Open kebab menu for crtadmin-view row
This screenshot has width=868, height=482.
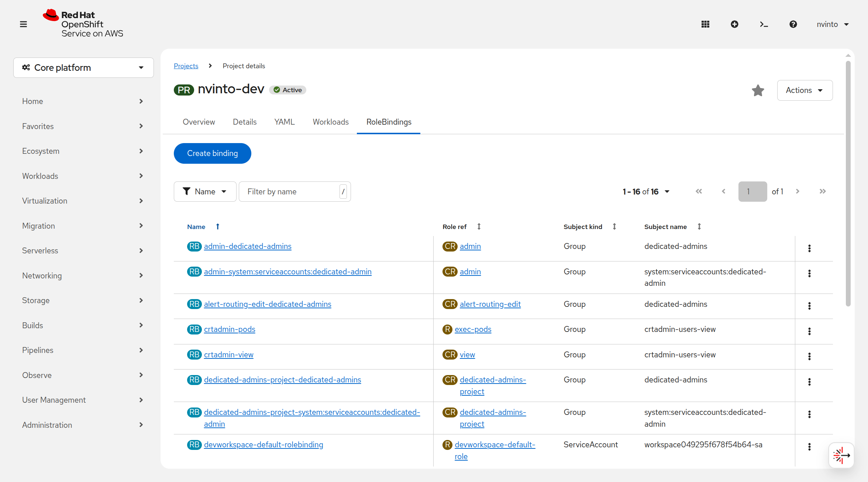click(x=809, y=356)
